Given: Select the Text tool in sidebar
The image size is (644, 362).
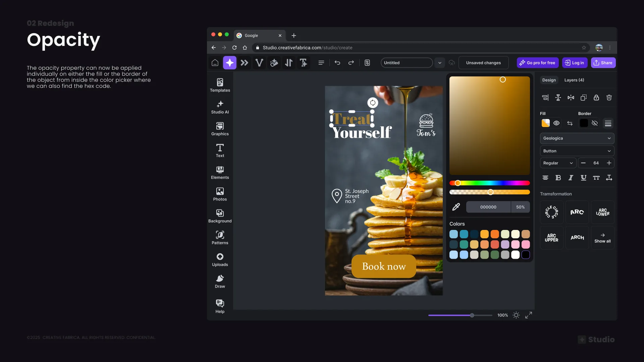Looking at the screenshot, I should 220,150.
